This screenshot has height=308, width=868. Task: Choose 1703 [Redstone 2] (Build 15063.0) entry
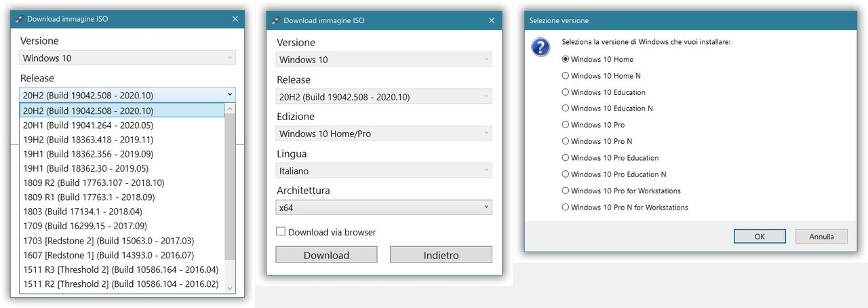pos(122,240)
